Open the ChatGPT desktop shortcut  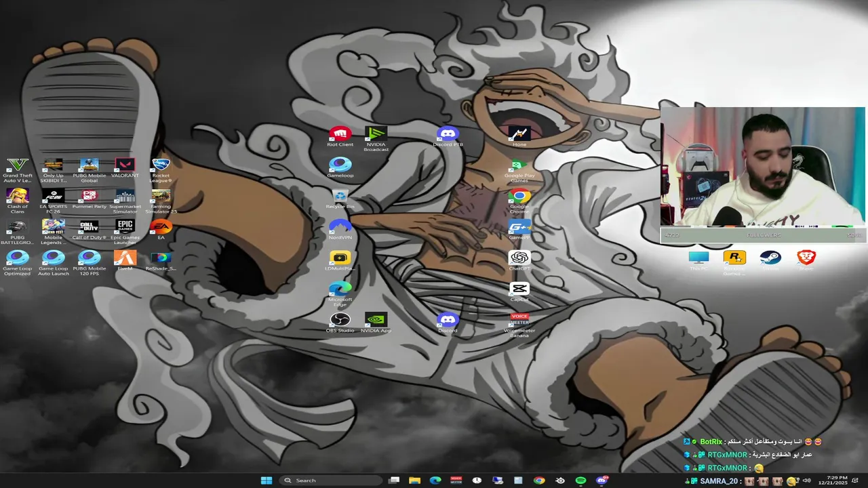pyautogui.click(x=519, y=261)
